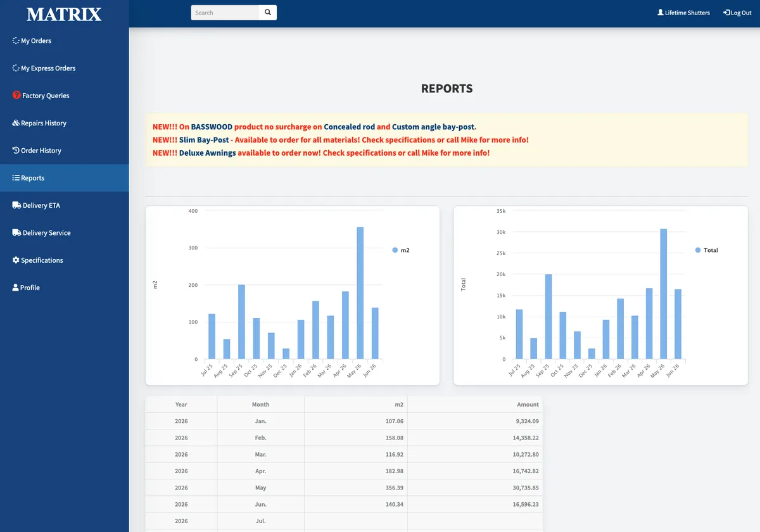Open Repairs History page

[64, 123]
